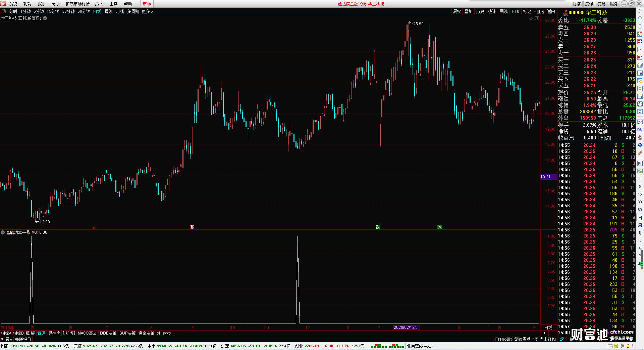Screen dimensions: 644x350
Task: Toggle the square window icon above chart
Action: 537,18
